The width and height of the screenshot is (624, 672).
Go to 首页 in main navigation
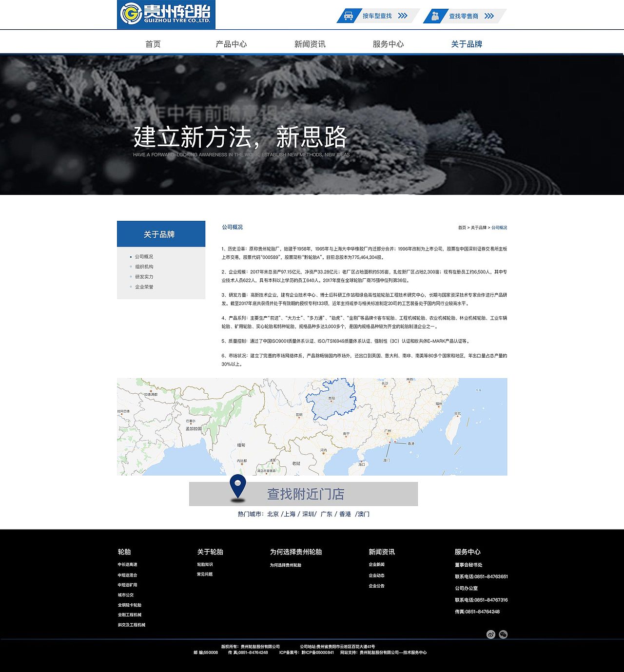[x=153, y=44]
